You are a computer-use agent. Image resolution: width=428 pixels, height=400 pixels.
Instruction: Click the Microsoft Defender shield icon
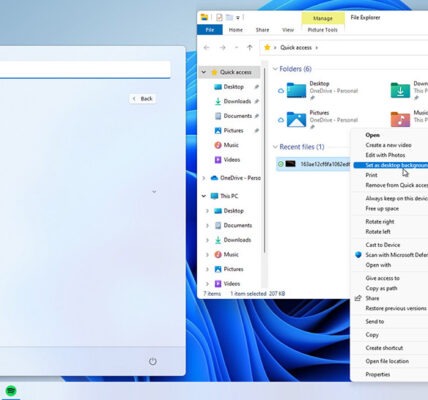(x=358, y=255)
